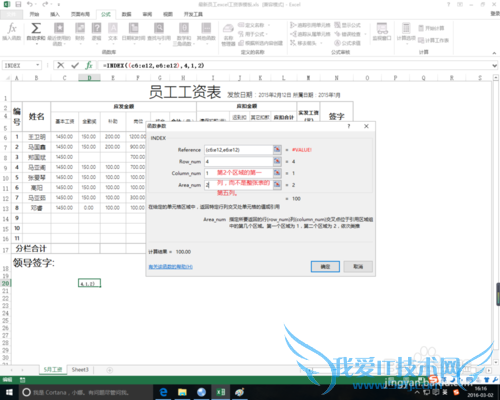Open the Financial functions icon
The height and width of the screenshot is (400, 500).
click(x=80, y=32)
